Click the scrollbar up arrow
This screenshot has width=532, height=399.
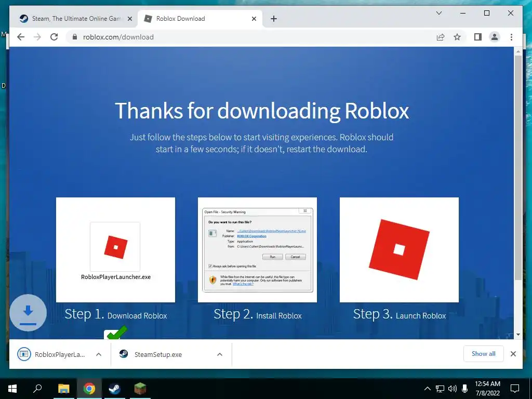pyautogui.click(x=518, y=51)
